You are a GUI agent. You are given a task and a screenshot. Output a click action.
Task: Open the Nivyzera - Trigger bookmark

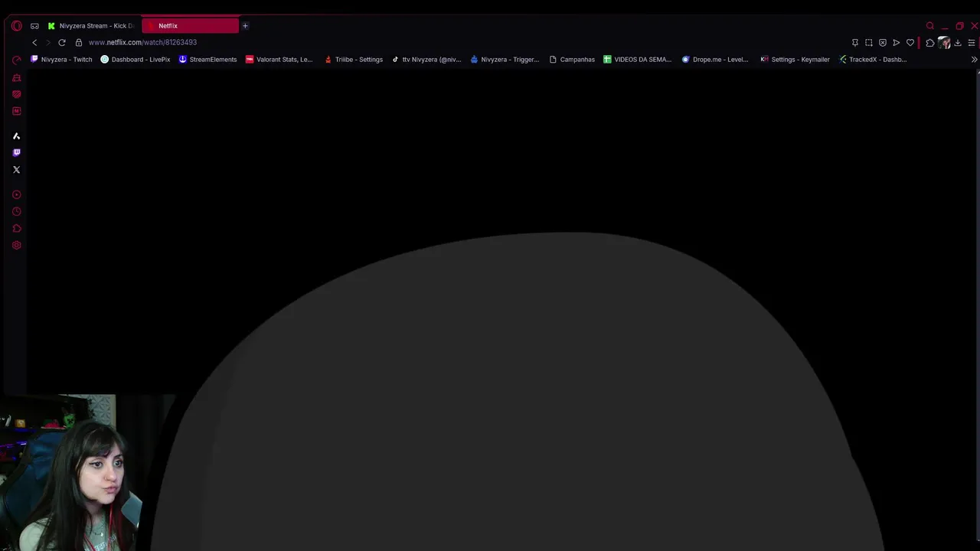[x=505, y=60]
